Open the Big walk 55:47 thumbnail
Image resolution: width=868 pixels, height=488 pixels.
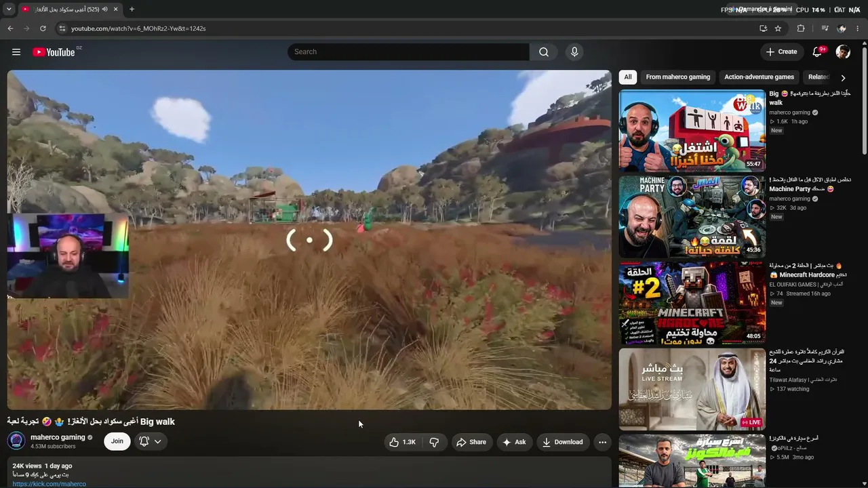point(692,130)
